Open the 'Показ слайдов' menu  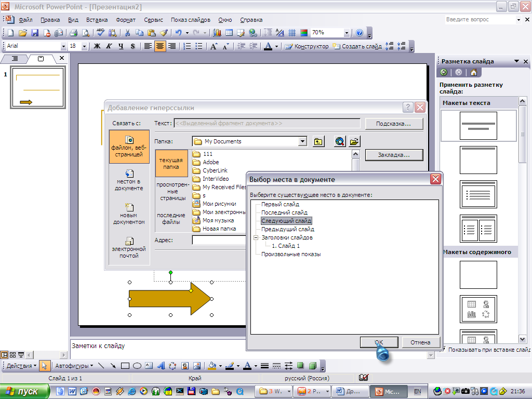(x=190, y=20)
